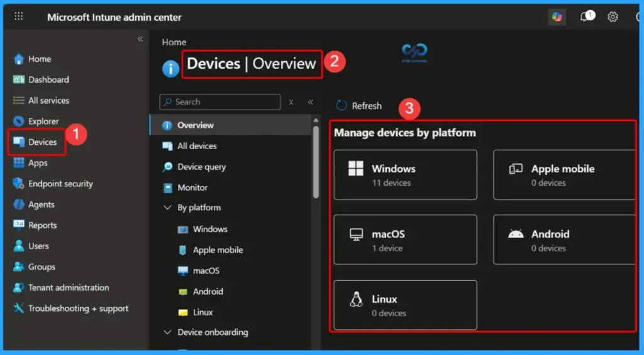Click the Tenant administration icon
Screen dimensions: 644x355
pyautogui.click(x=18, y=288)
